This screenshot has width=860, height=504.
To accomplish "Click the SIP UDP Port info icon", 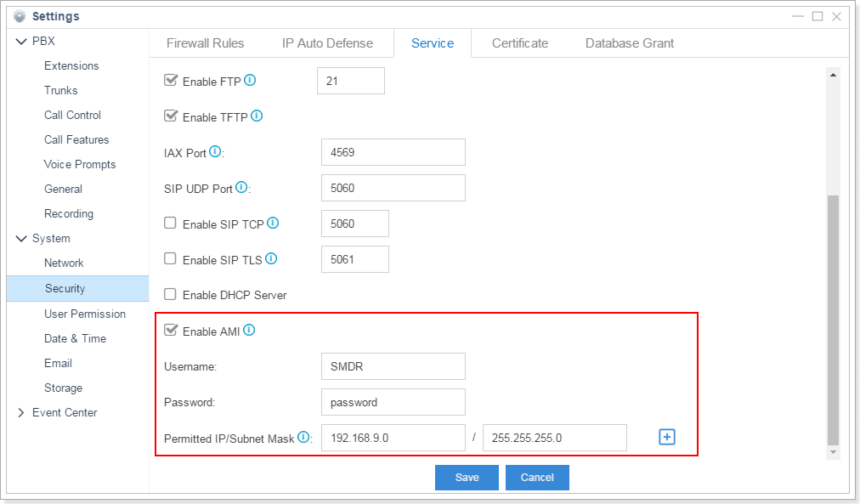I will 241,187.
